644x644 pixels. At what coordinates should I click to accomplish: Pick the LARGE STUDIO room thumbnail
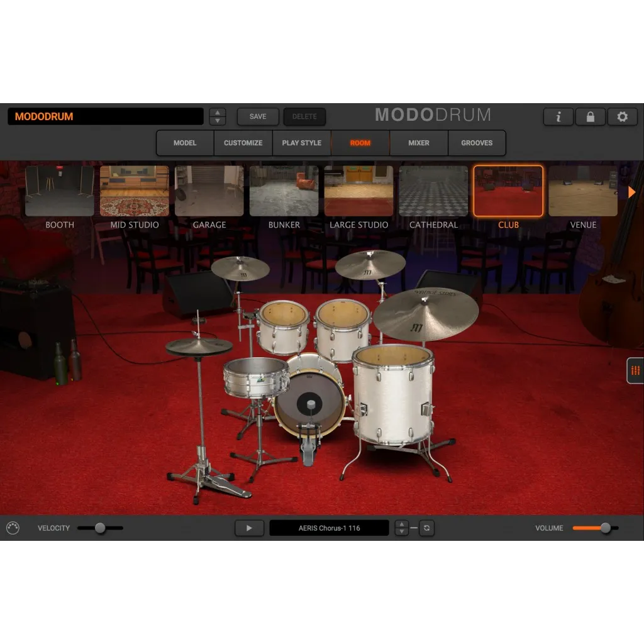tap(358, 191)
